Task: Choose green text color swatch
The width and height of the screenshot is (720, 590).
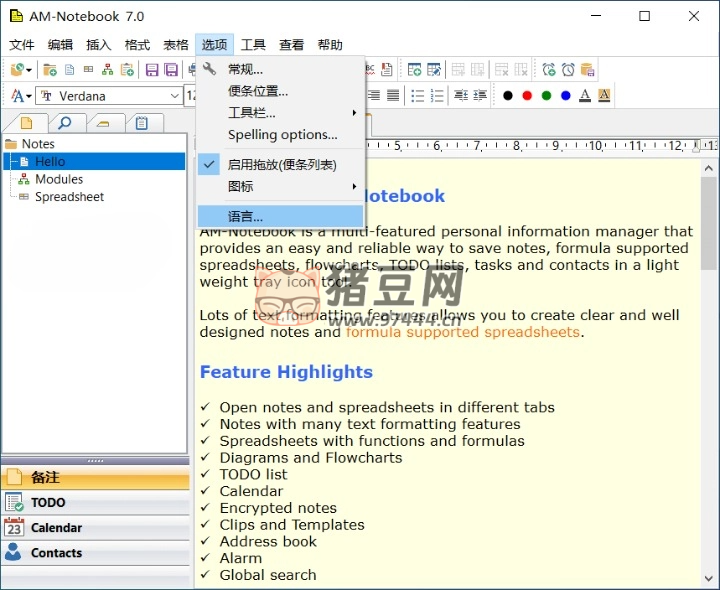Action: pyautogui.click(x=546, y=96)
